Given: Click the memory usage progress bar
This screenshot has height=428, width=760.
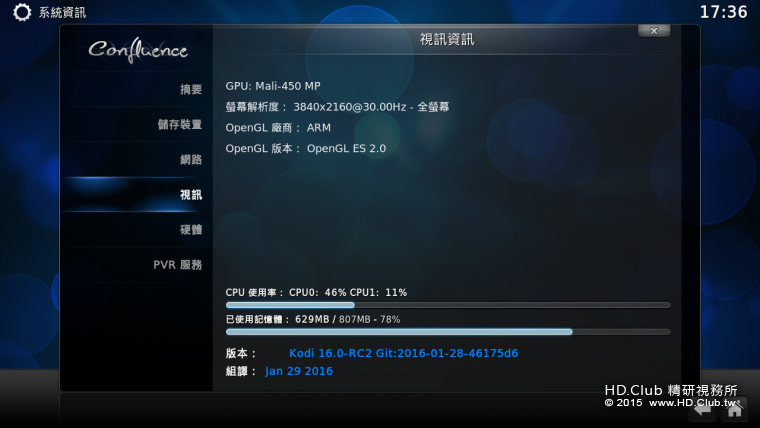Looking at the screenshot, I should pyautogui.click(x=448, y=332).
